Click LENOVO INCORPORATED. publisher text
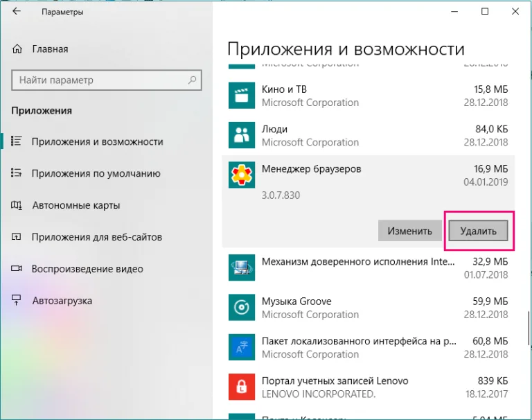The image size is (532, 420). point(319,394)
